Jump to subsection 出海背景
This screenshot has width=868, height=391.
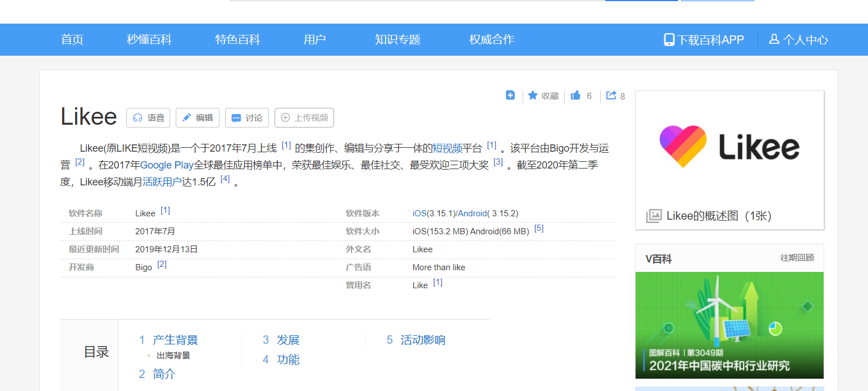pyautogui.click(x=173, y=356)
